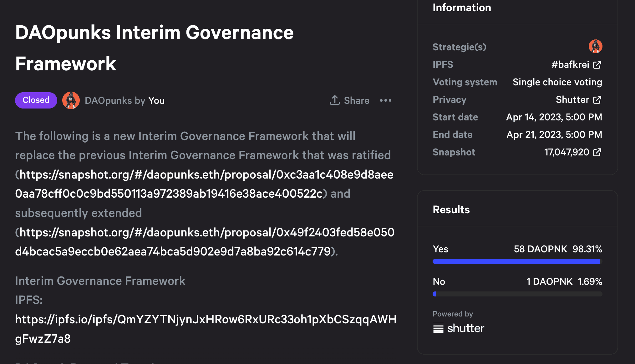Open the Shutter privacy external link icon

pyautogui.click(x=597, y=100)
